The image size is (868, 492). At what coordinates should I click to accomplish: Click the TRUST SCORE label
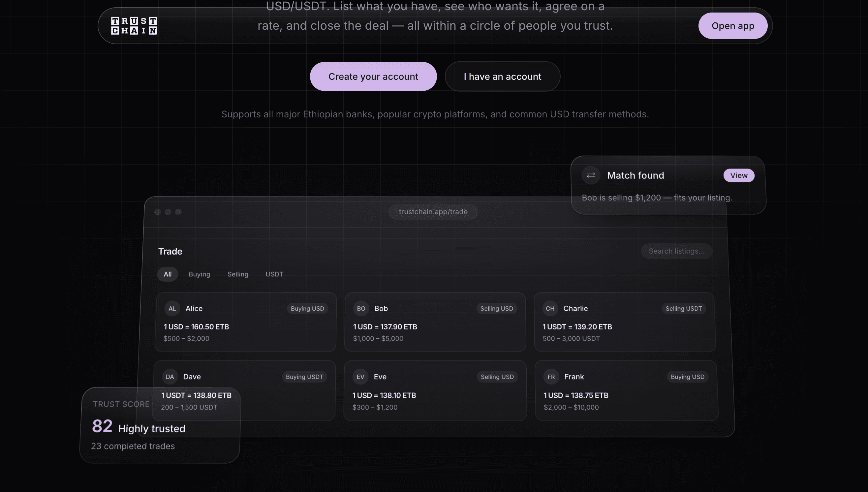121,404
